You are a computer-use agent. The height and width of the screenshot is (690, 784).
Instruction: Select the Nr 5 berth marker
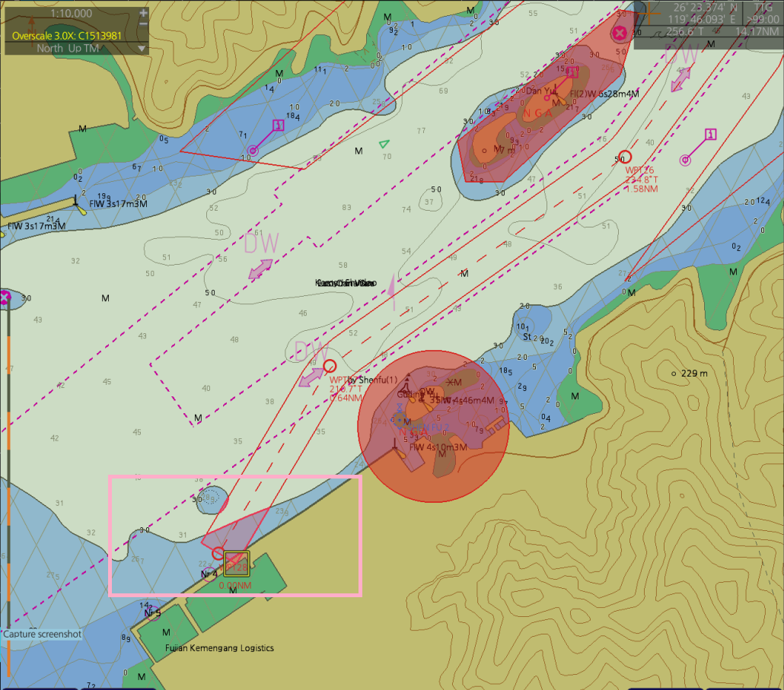click(153, 612)
